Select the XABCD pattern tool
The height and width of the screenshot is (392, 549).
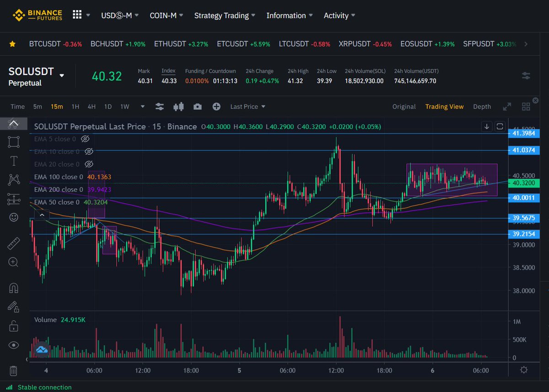point(14,180)
